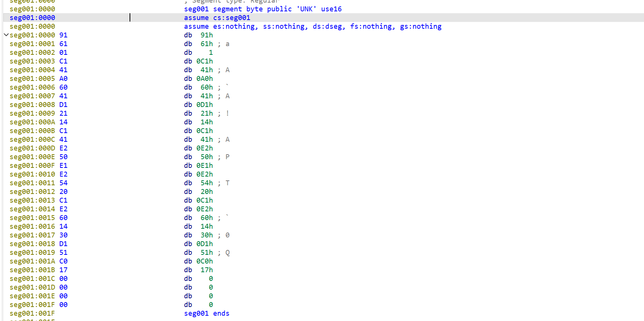Select address seg001:000C

32,140
